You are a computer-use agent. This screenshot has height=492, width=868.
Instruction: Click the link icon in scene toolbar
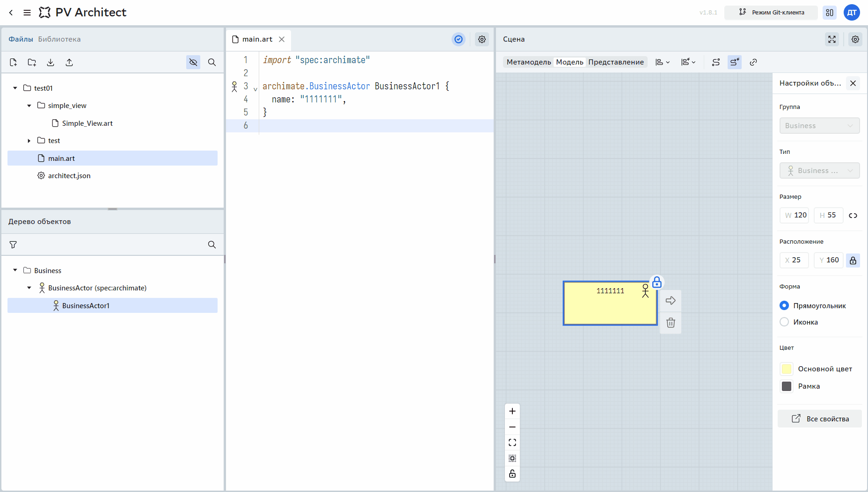coord(753,62)
